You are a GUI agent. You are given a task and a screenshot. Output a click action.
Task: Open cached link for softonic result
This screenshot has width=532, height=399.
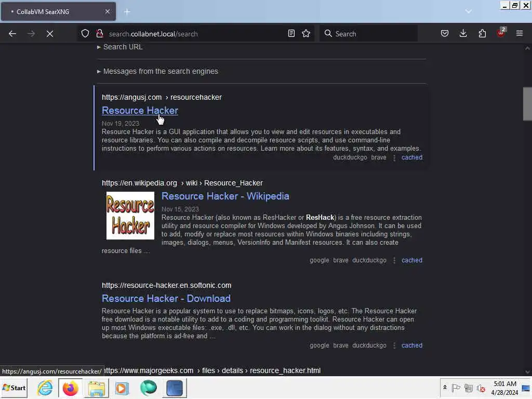[412, 345]
